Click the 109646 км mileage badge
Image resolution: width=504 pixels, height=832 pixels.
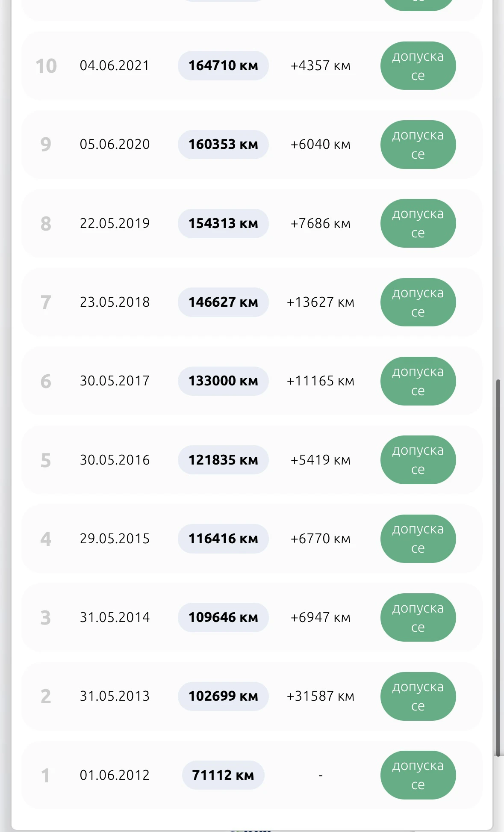(x=223, y=617)
